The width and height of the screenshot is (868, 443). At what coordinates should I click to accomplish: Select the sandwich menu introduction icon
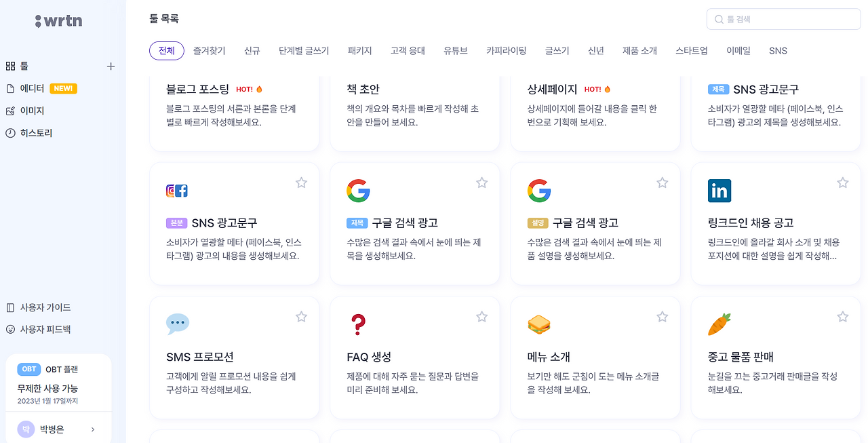tap(539, 324)
